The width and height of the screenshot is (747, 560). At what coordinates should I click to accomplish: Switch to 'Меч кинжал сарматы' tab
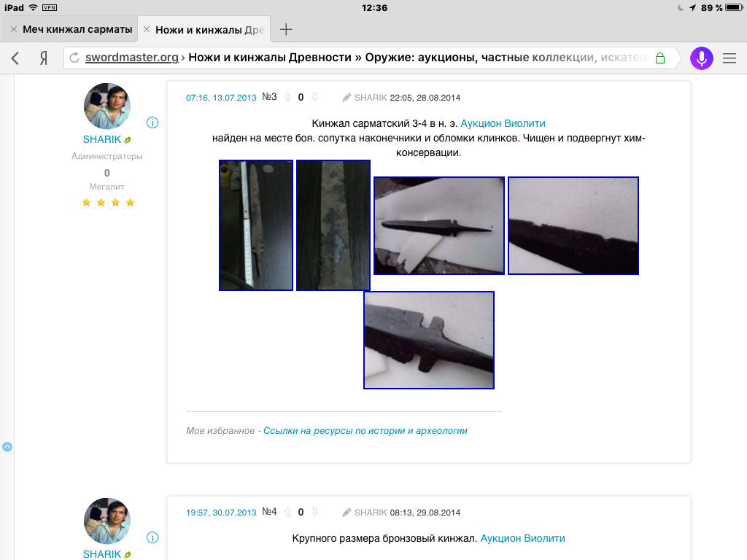pos(77,29)
